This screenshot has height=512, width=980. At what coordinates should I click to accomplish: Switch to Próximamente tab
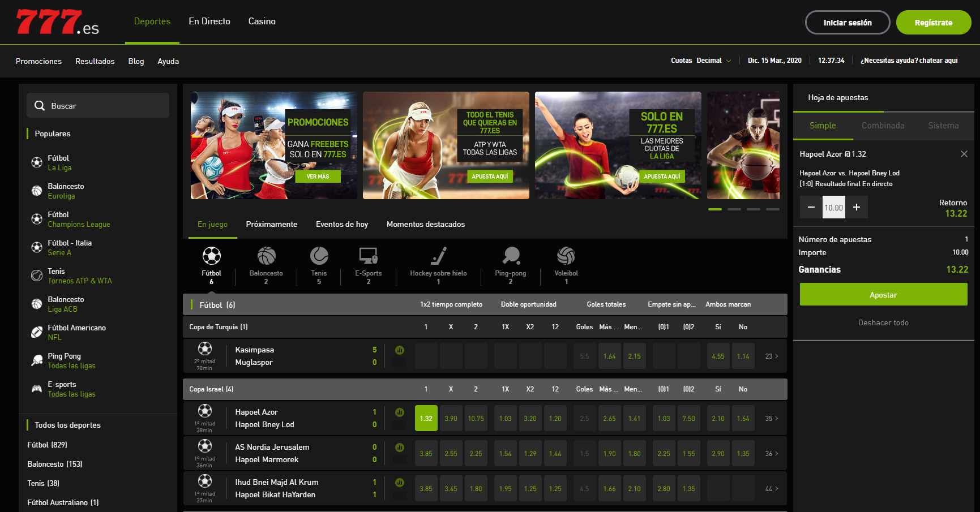[x=272, y=225]
